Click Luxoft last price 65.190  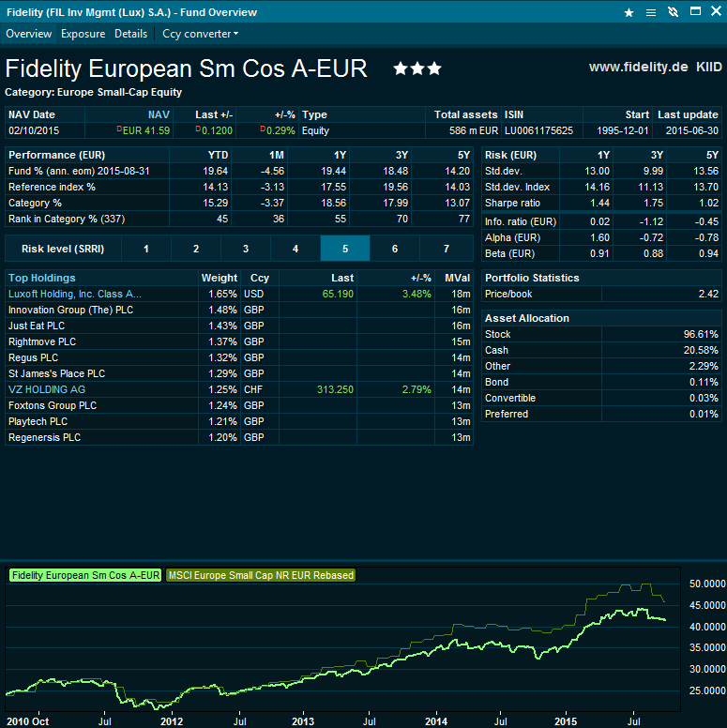(338, 294)
